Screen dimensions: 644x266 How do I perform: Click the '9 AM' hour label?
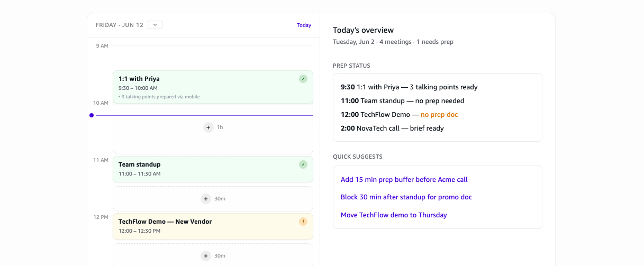click(102, 46)
